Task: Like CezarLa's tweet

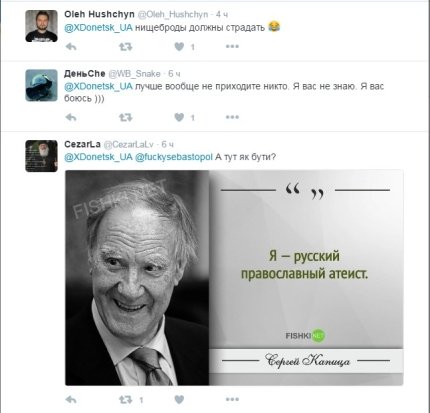Action: [179, 399]
